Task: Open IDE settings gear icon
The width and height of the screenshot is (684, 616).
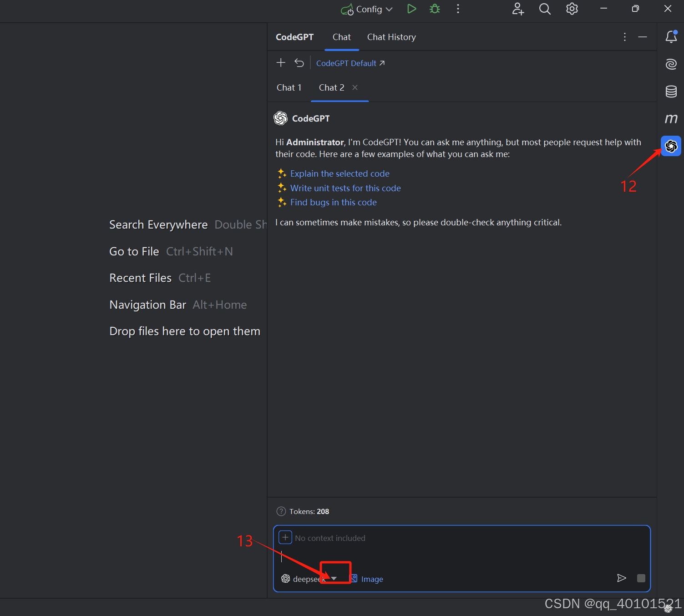Action: pyautogui.click(x=572, y=9)
